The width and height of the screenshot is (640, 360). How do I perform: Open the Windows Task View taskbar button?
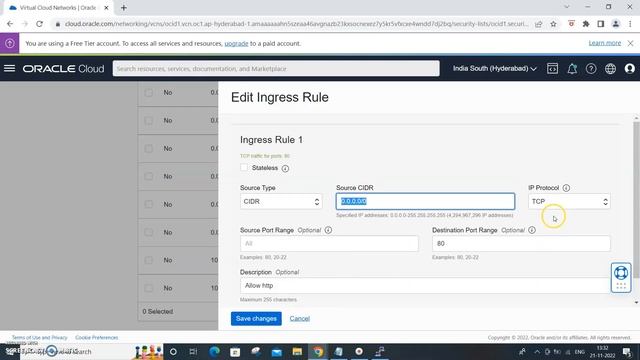[193, 351]
